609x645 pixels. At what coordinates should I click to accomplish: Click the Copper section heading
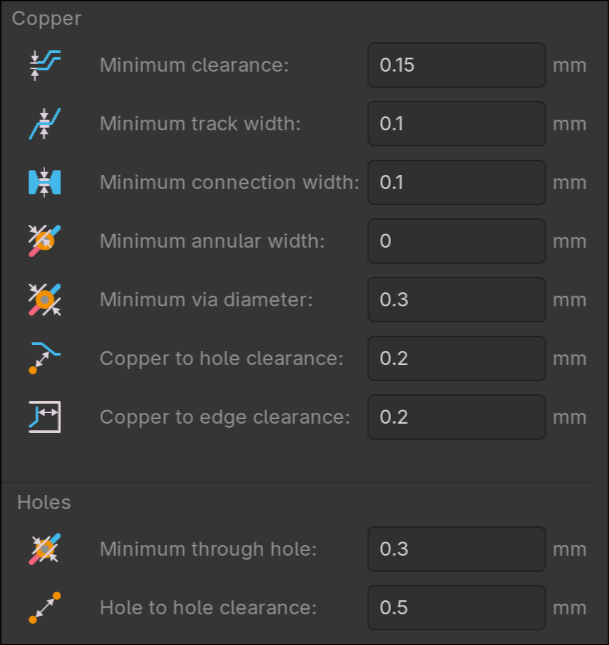coord(47,19)
